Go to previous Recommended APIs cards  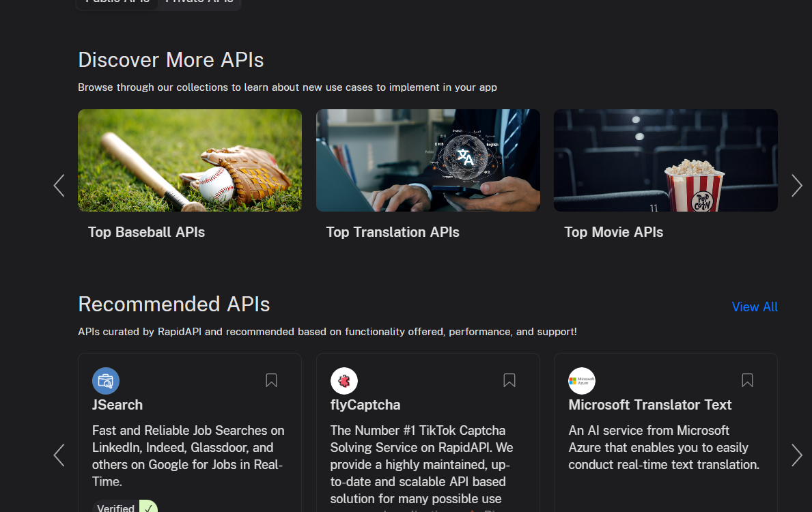(x=59, y=455)
